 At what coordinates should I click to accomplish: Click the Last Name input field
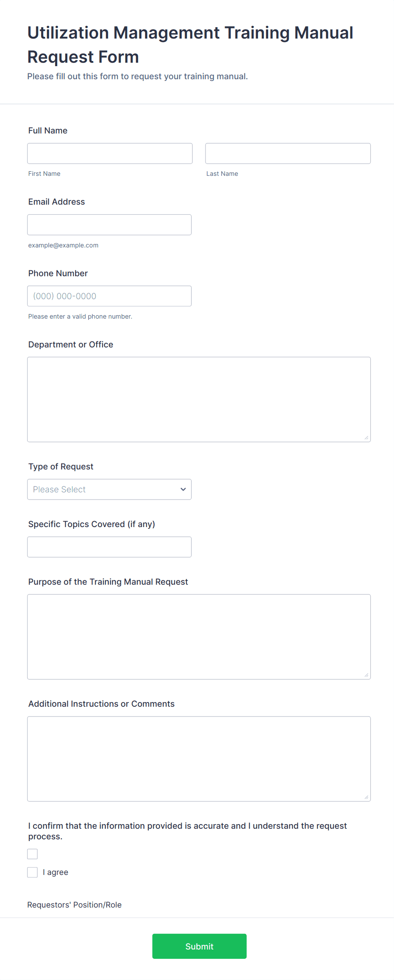coord(288,153)
